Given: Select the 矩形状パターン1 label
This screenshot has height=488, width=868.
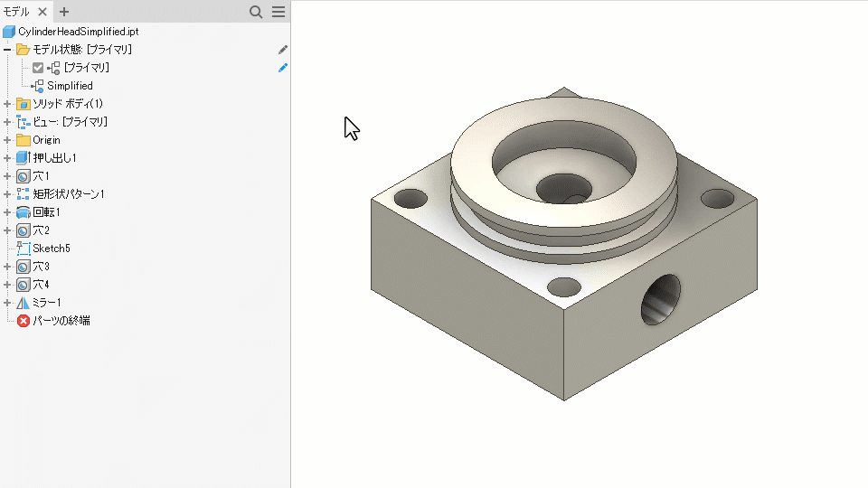Looking at the screenshot, I should point(69,194).
